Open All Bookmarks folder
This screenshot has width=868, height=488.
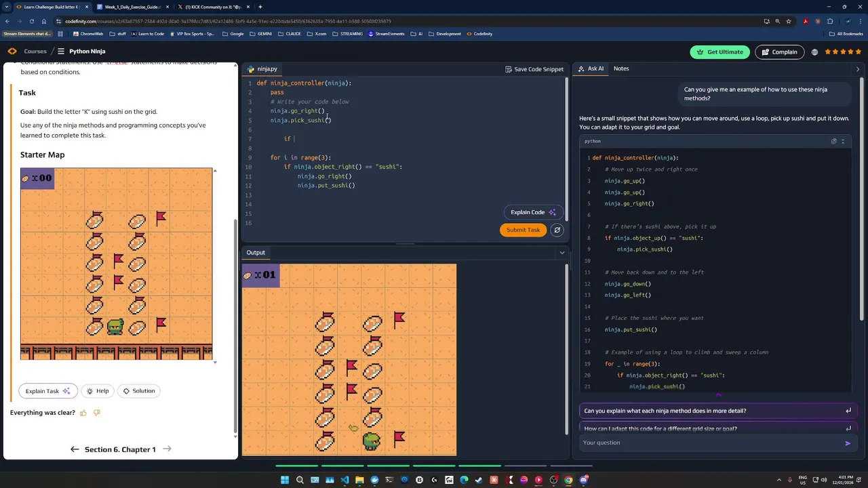pos(846,33)
